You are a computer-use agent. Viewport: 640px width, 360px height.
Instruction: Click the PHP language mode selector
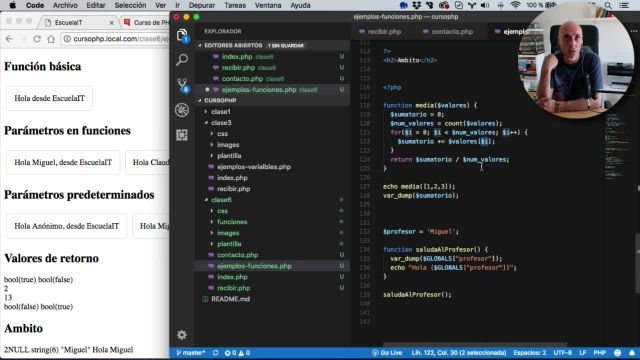[x=600, y=353]
